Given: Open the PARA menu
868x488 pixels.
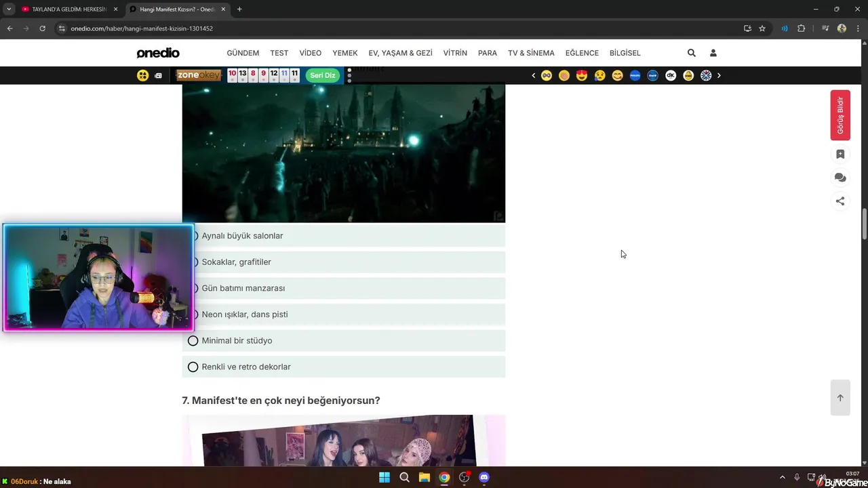Looking at the screenshot, I should [x=488, y=53].
